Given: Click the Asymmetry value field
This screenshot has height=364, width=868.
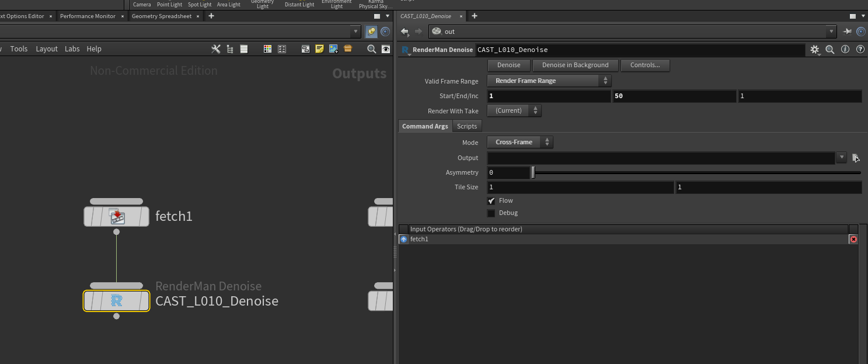Looking at the screenshot, I should [508, 172].
